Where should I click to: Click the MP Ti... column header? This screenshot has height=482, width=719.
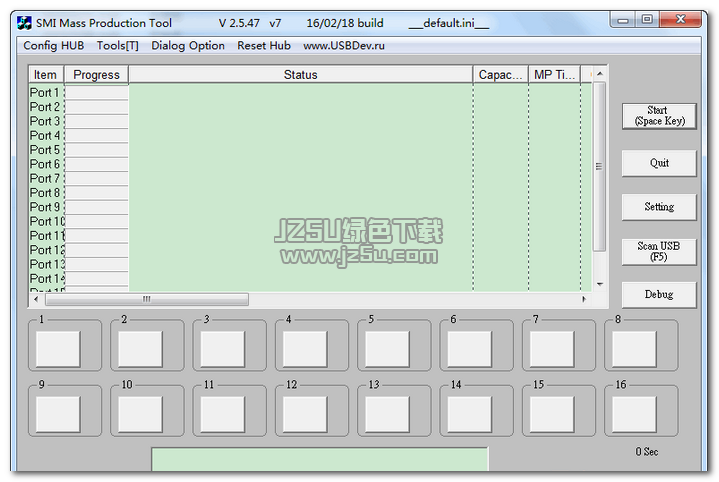pyautogui.click(x=554, y=75)
